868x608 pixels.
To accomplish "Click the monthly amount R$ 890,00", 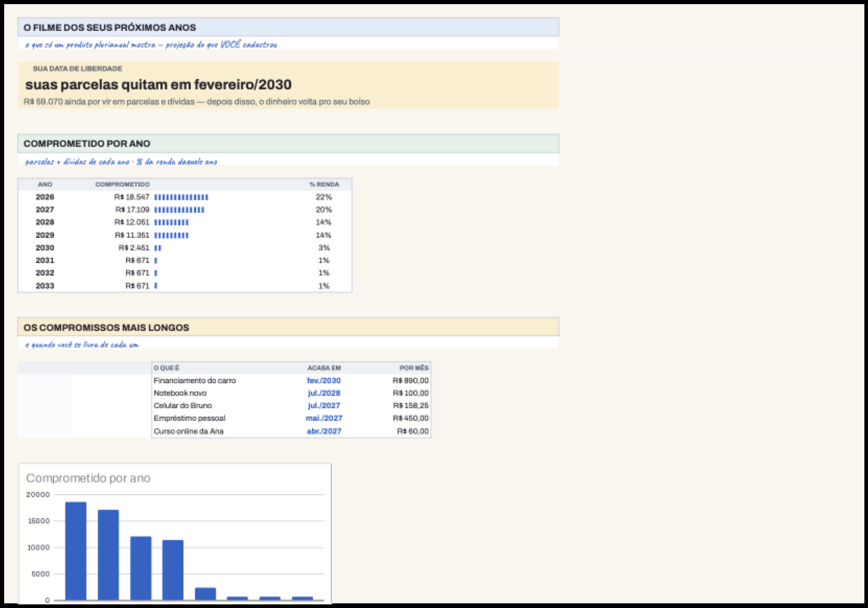I will coord(411,380).
